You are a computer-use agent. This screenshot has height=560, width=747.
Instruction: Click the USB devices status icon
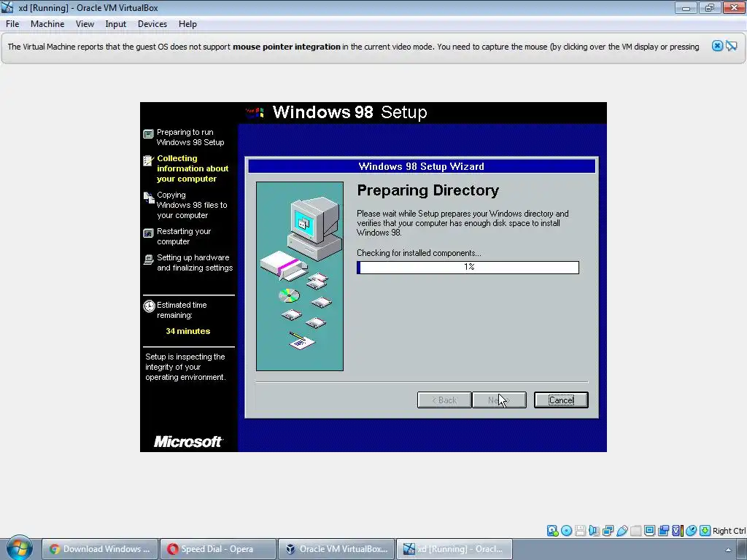point(622,531)
